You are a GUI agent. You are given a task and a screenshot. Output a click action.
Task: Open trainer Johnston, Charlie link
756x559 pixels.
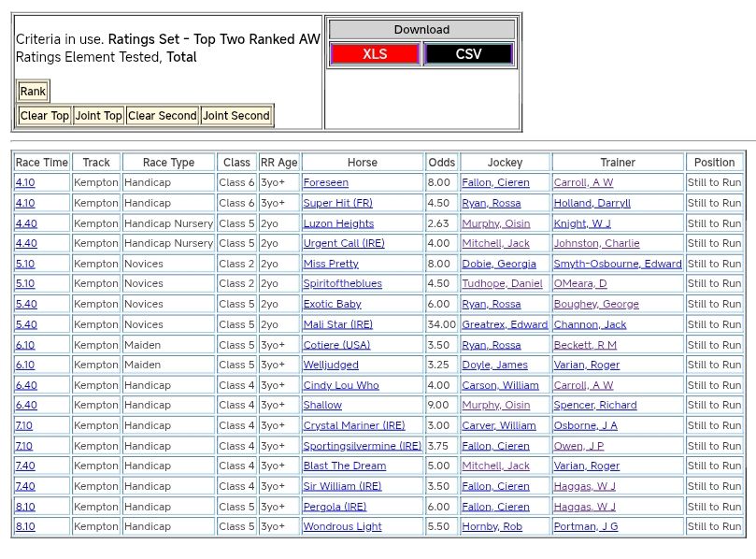click(596, 244)
